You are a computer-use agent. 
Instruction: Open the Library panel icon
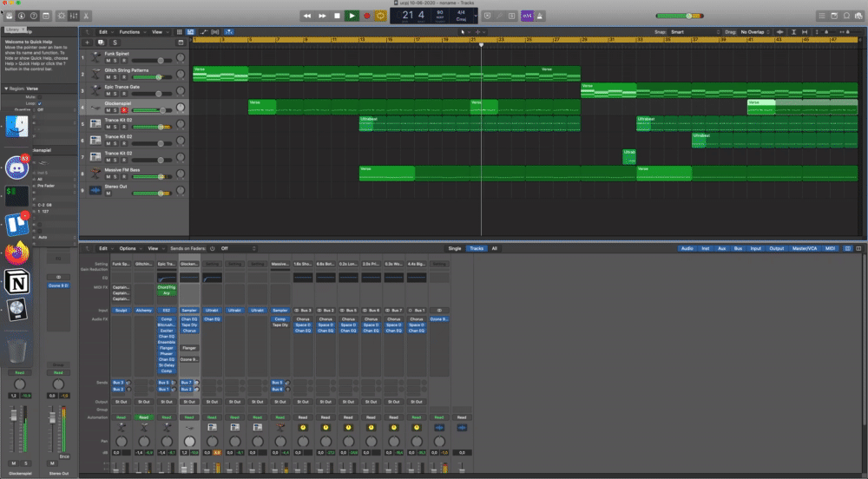pyautogui.click(x=10, y=16)
